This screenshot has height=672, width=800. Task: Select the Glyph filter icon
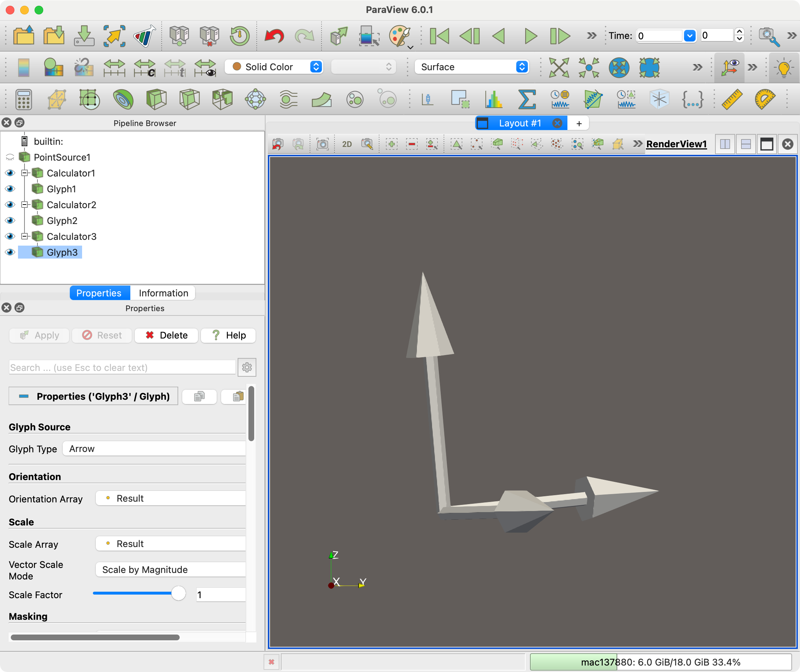coord(255,99)
